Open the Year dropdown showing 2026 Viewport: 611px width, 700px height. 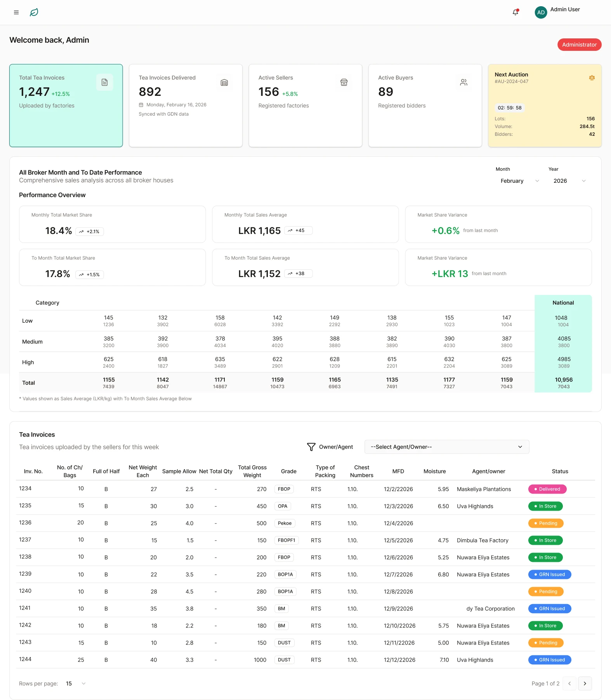click(569, 181)
